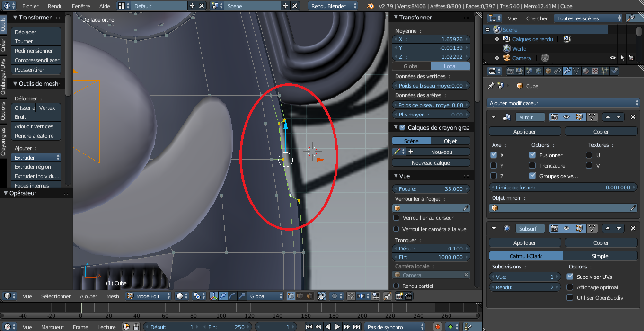This screenshot has width=644, height=331.
Task: Open the Sélectionner menu in 3D header
Action: [56, 296]
